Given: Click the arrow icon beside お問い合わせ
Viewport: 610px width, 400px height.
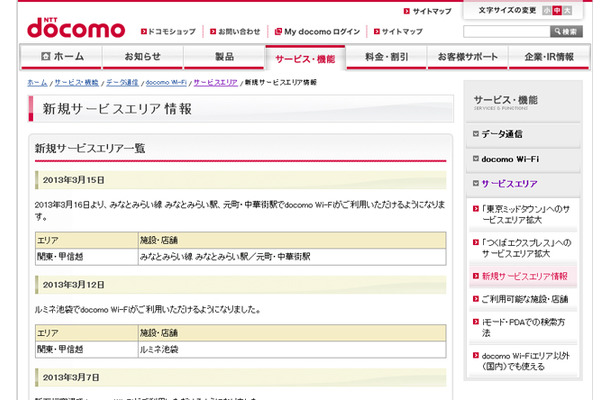Looking at the screenshot, I should [x=213, y=32].
